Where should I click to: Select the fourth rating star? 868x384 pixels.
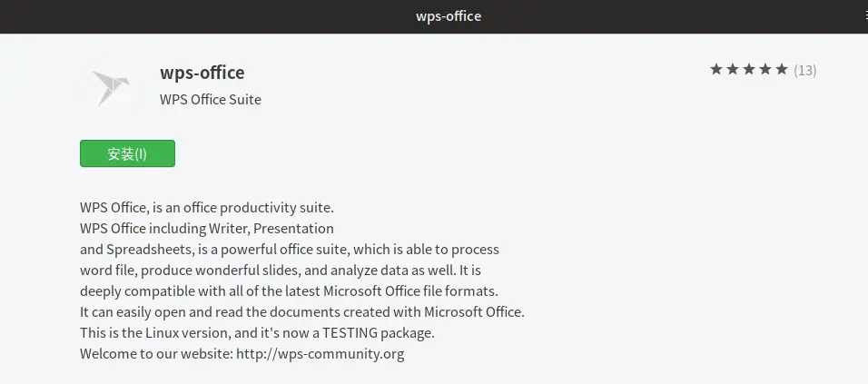click(765, 70)
